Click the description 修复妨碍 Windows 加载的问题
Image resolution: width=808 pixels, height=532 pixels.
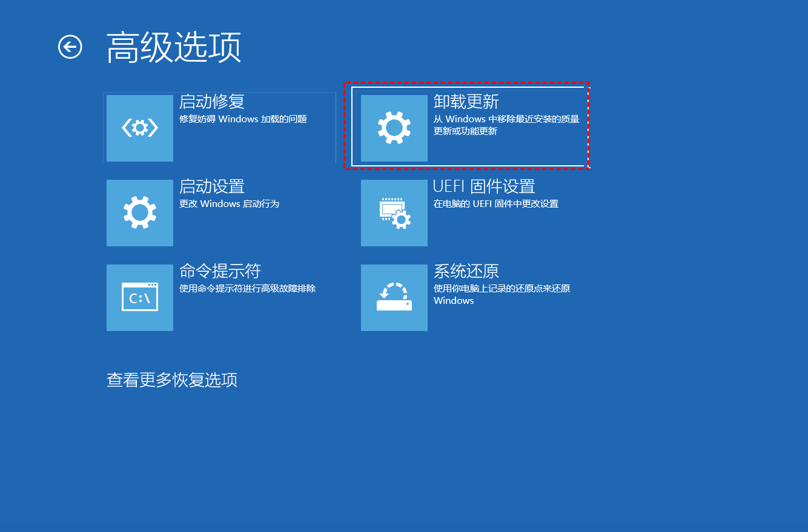click(243, 119)
